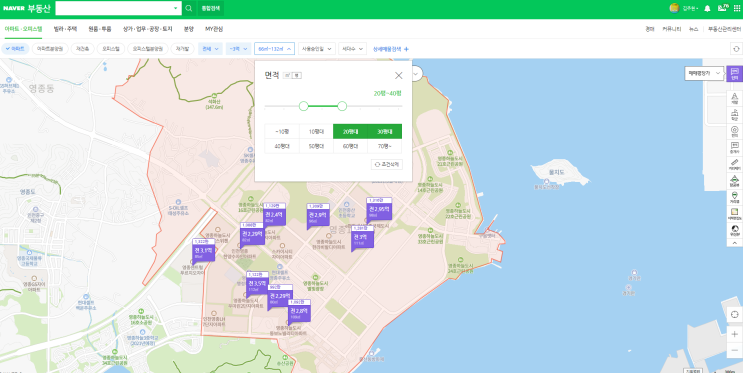This screenshot has width=743, height=373.
Task: Select the 거리재기 ruler tool icon
Action: coord(734,164)
